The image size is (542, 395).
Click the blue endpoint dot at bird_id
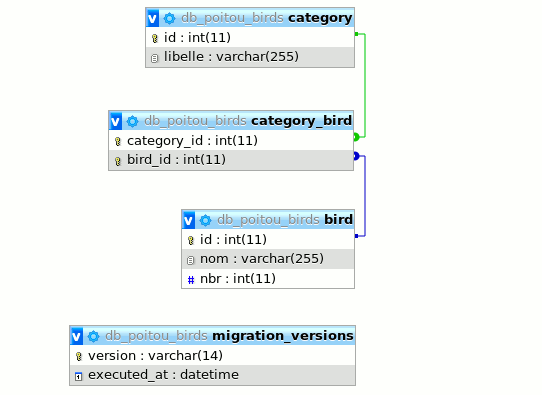point(356,156)
